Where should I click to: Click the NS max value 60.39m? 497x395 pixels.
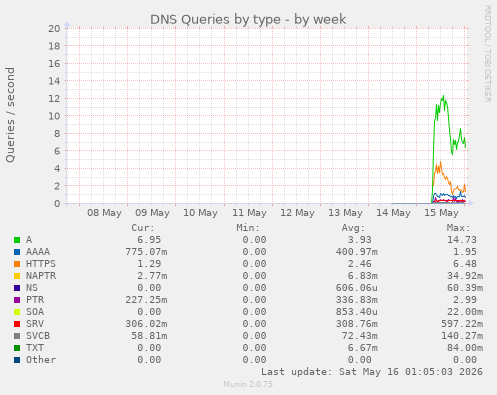tap(465, 288)
